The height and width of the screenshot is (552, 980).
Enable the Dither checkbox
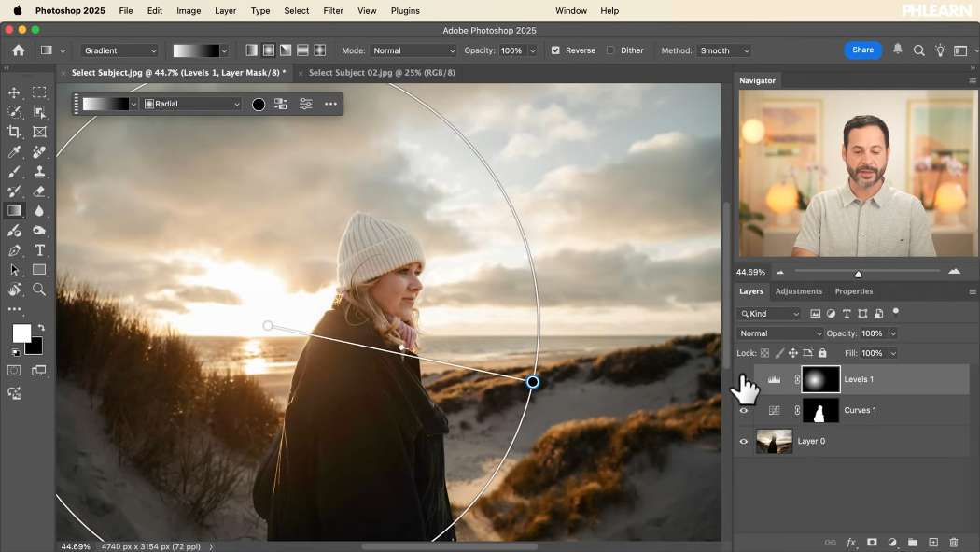click(610, 50)
